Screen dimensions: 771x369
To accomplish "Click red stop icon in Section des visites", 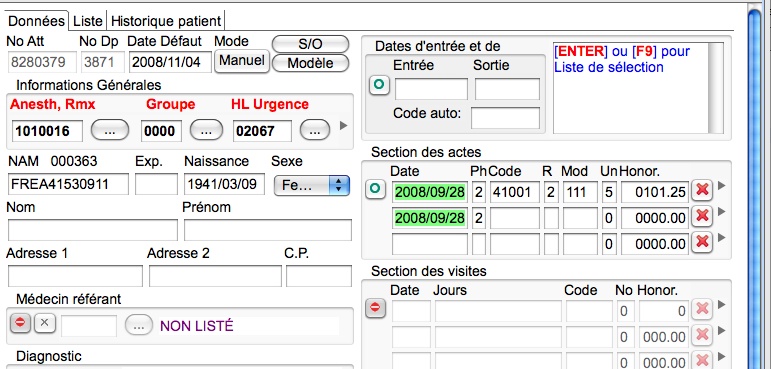I will click(375, 308).
